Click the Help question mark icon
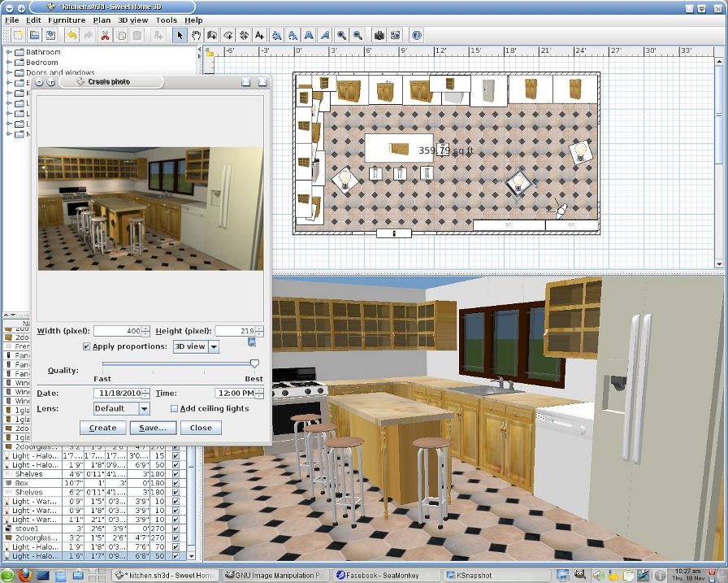This screenshot has width=728, height=583. click(417, 36)
